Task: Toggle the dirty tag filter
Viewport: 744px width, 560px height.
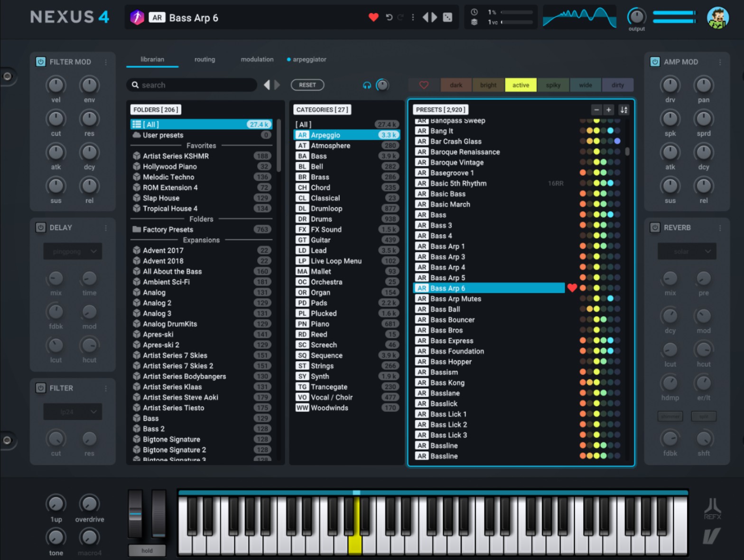Action: tap(618, 85)
